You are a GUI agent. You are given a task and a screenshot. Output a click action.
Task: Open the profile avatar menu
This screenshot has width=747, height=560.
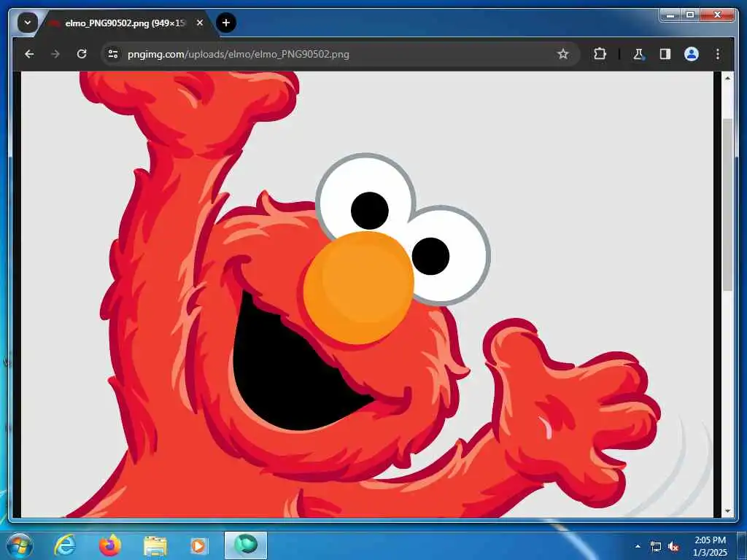point(692,54)
